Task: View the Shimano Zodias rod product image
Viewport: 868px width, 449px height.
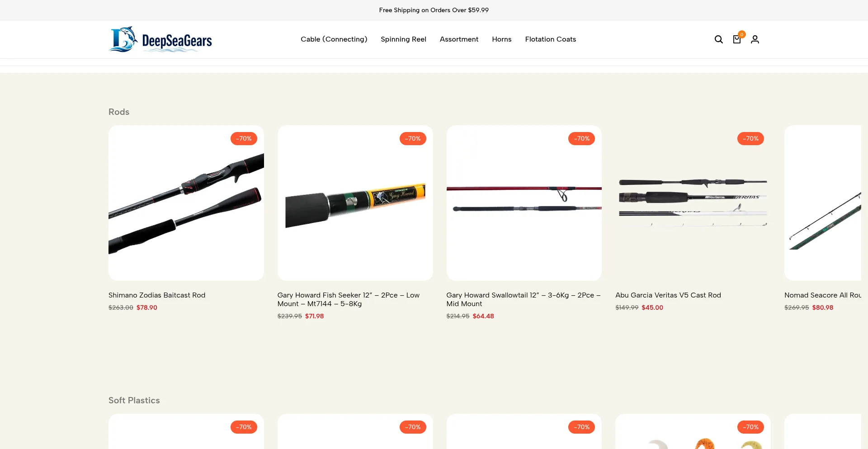Action: pyautogui.click(x=186, y=203)
